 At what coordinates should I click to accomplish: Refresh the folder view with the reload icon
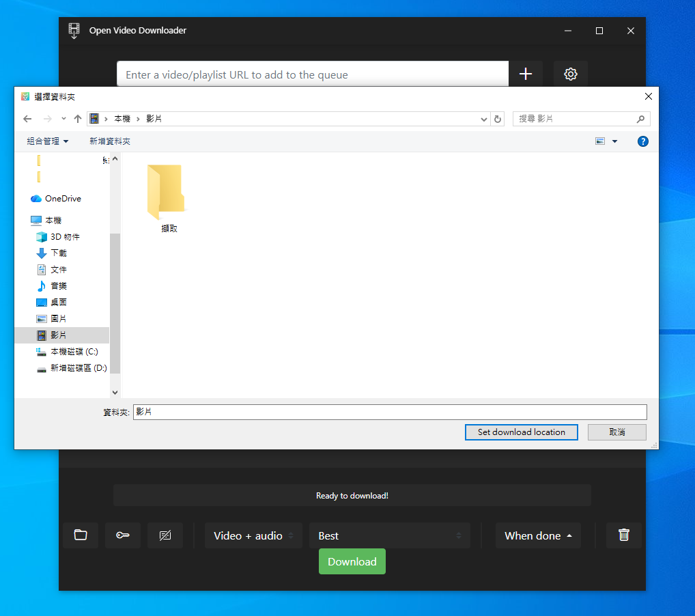498,118
